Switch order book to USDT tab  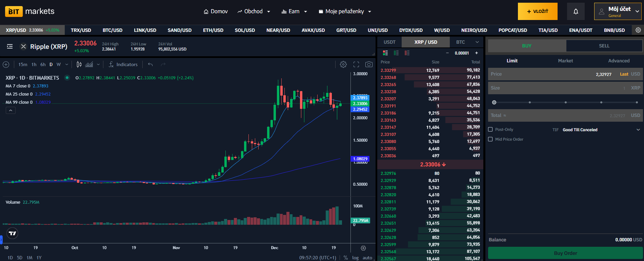[x=389, y=42]
